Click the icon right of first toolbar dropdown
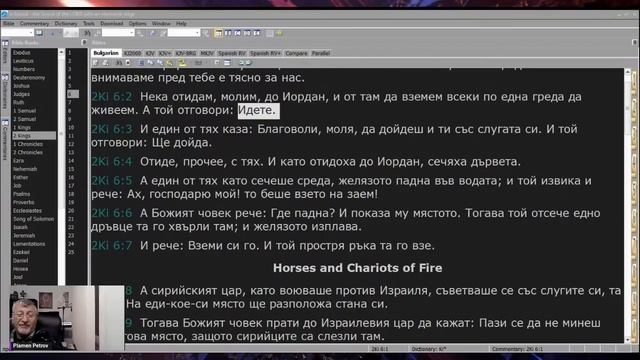Image resolution: width=640 pixels, height=360 pixels. [39, 33]
